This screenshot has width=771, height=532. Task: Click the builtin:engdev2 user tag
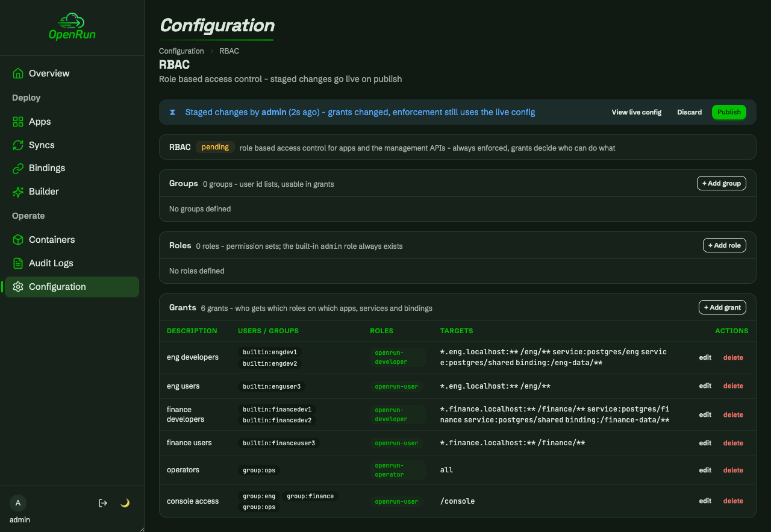tap(270, 363)
